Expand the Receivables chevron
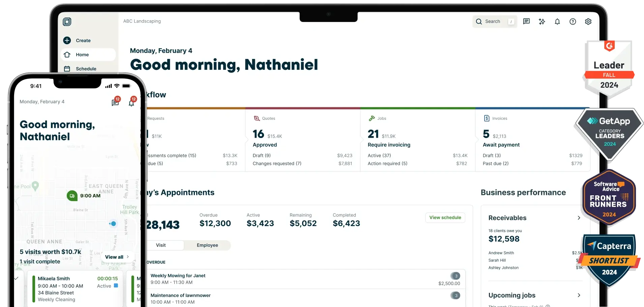Image resolution: width=644 pixels, height=307 pixels. (x=579, y=218)
